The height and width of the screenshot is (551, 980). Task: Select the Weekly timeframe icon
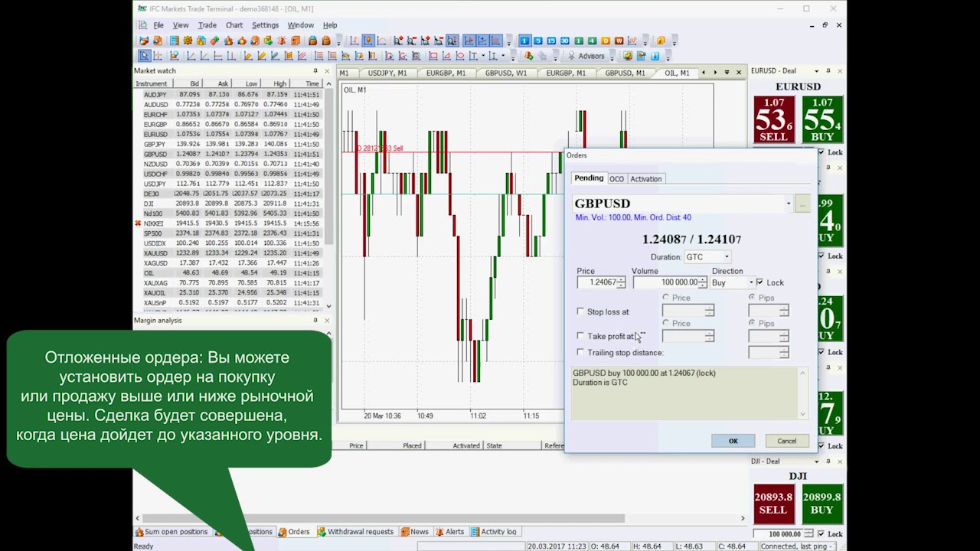coord(619,41)
